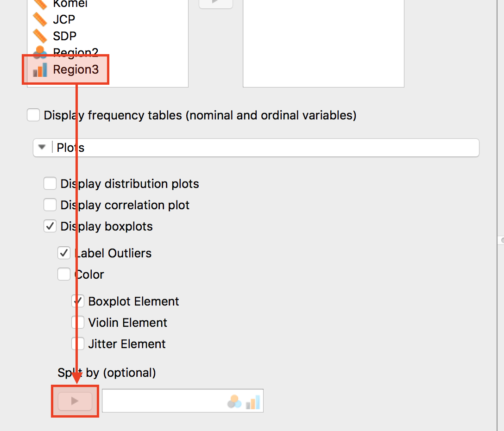Click the ordinal type icon in Split field
This screenshot has height=431, width=504.
253,402
